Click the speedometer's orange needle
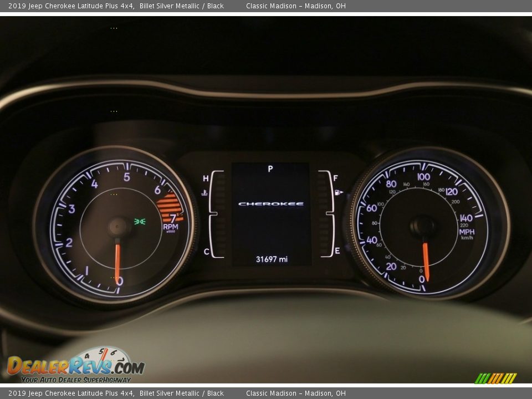 426,260
